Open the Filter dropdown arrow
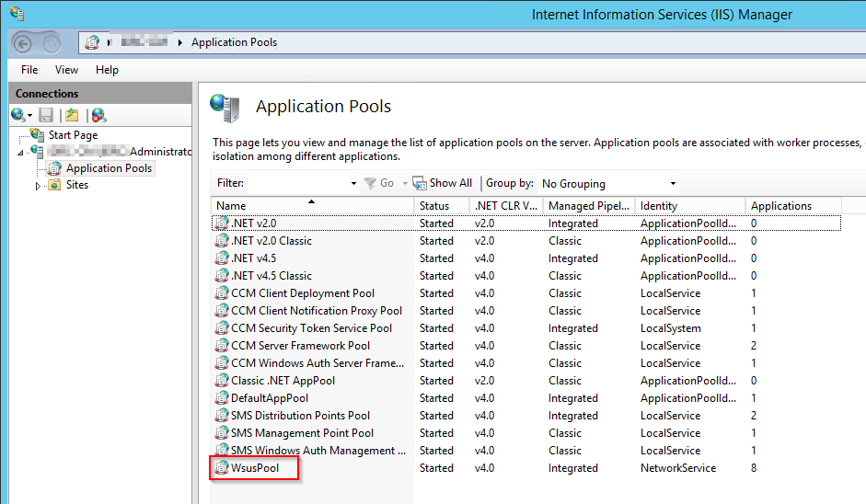Image resolution: width=866 pixels, height=504 pixels. (353, 183)
